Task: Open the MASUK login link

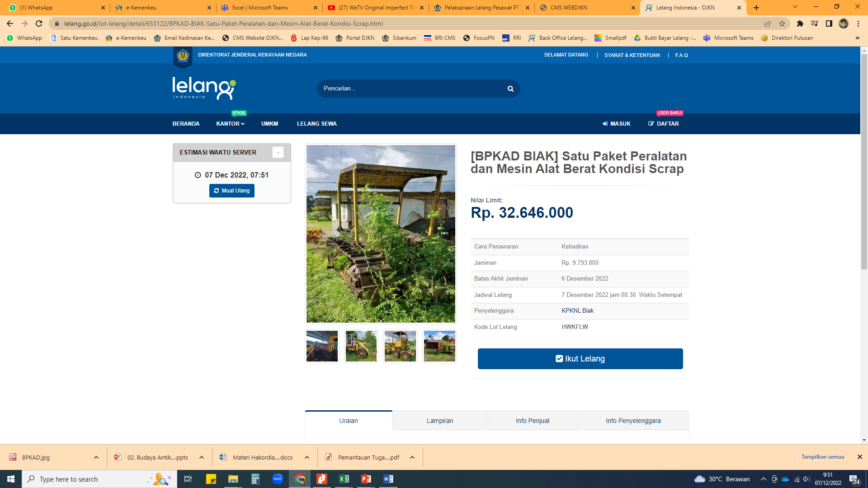Action: (616, 124)
